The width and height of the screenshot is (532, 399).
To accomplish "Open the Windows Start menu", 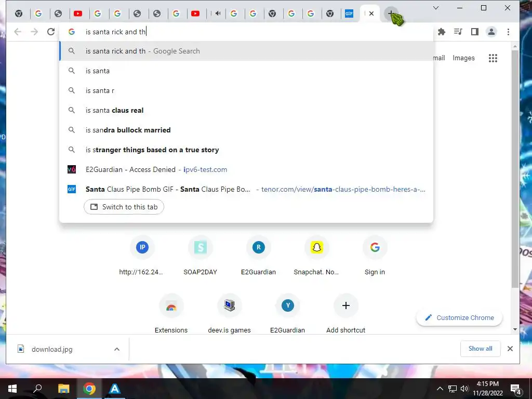I will click(12, 389).
